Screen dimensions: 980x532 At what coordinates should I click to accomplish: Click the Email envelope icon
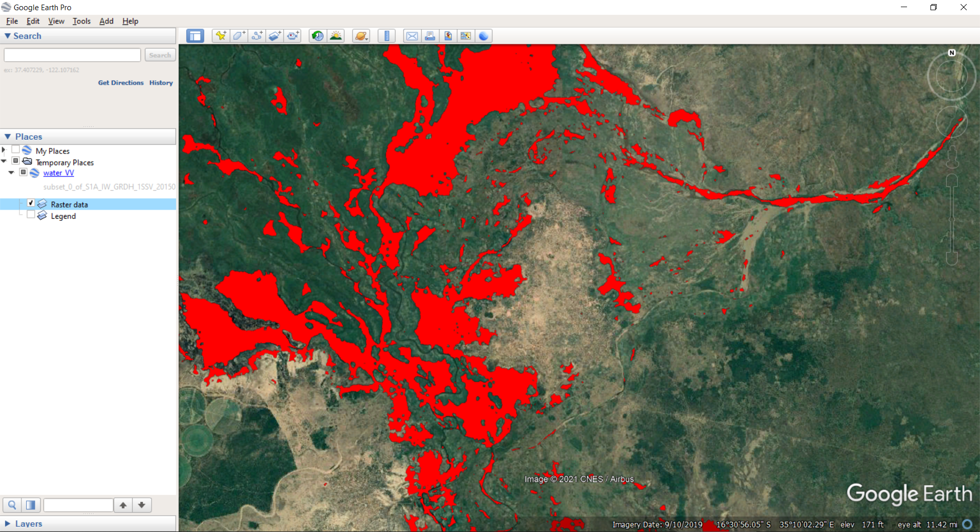point(412,36)
